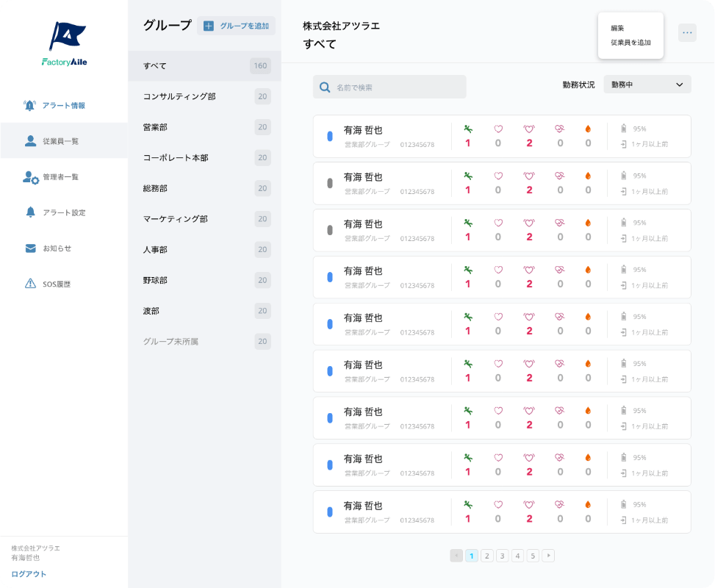Expand the 勤務状況 dropdown showing 勤務中
The image size is (715, 588).
click(x=647, y=85)
